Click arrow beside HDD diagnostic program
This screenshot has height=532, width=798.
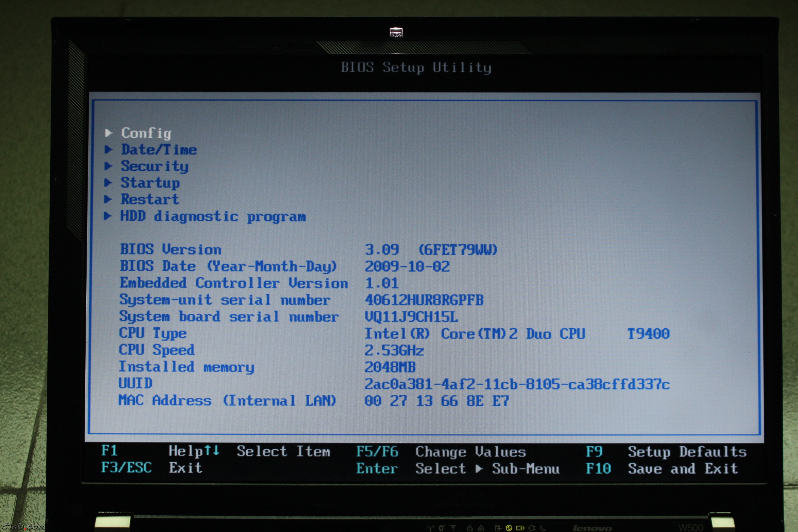coord(108,216)
